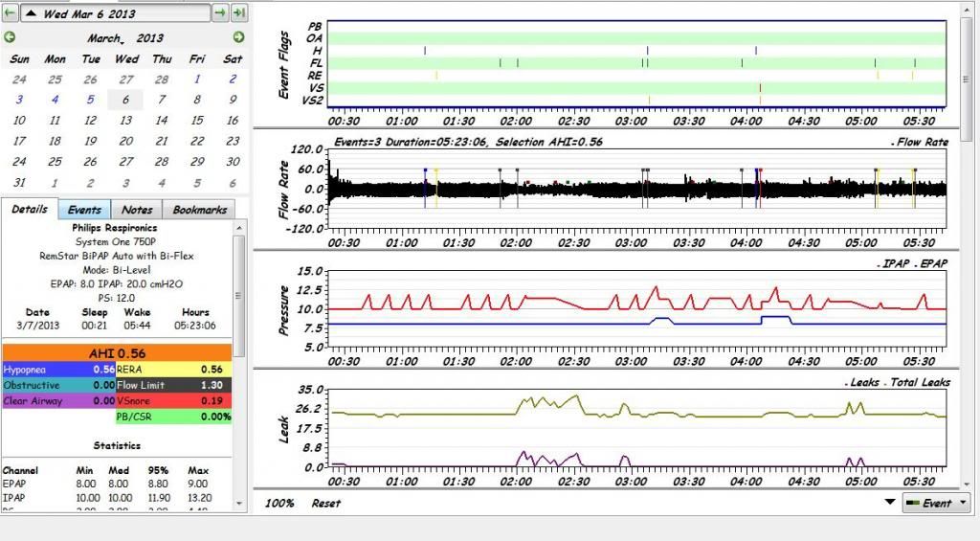This screenshot has height=541, width=980.
Task: Click the Hypopnea index row
Action: point(58,370)
